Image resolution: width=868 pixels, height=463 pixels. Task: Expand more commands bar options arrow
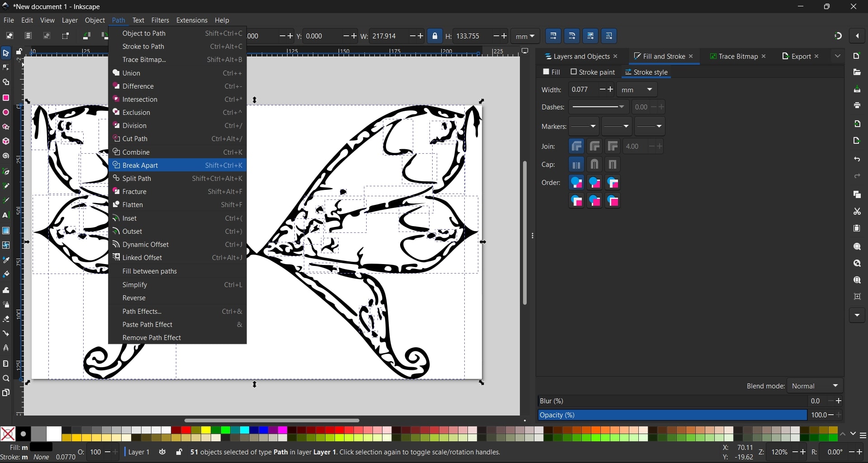[857, 315]
